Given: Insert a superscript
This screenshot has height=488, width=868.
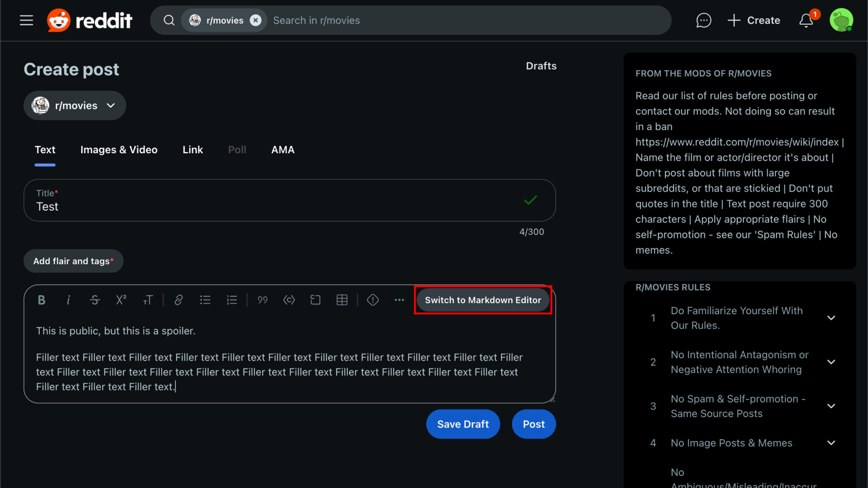Looking at the screenshot, I should (121, 300).
